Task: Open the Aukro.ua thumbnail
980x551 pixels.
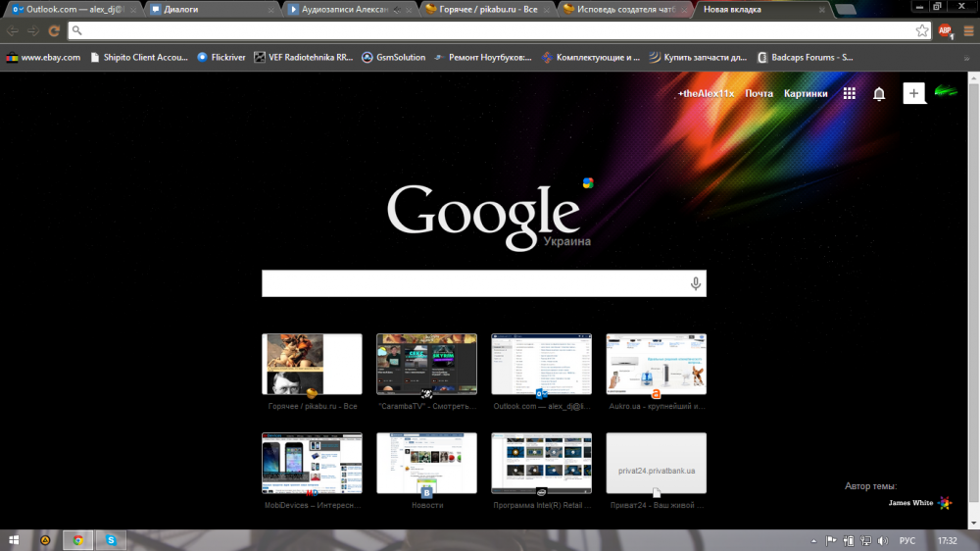Action: (656, 365)
